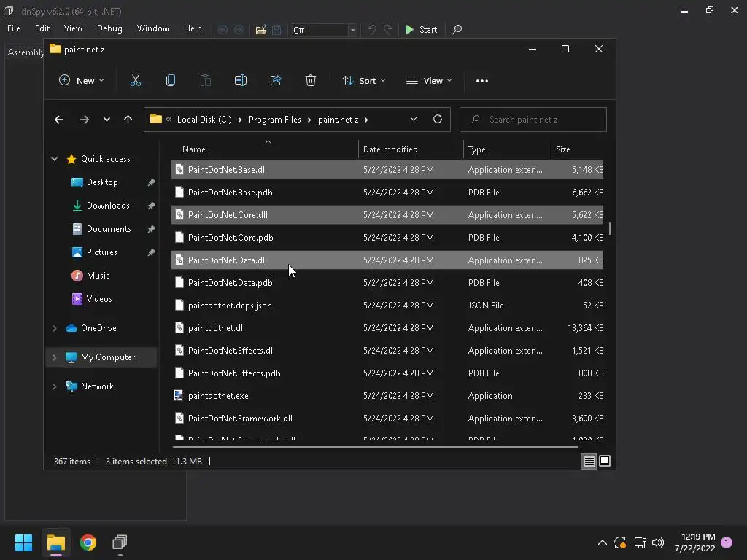Select PaintDotNet.Effects.dll file
Image resolution: width=747 pixels, height=560 pixels.
pos(387,351)
